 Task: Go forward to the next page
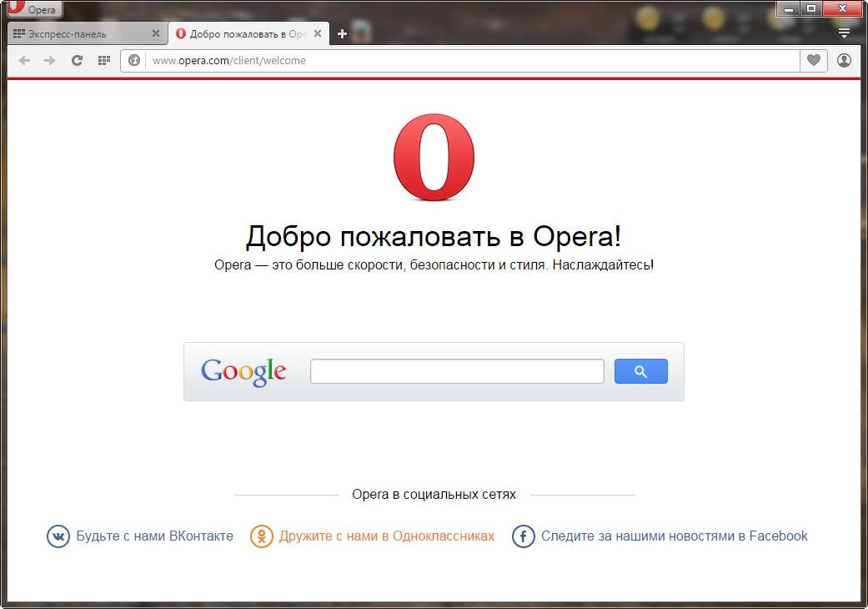(x=50, y=60)
